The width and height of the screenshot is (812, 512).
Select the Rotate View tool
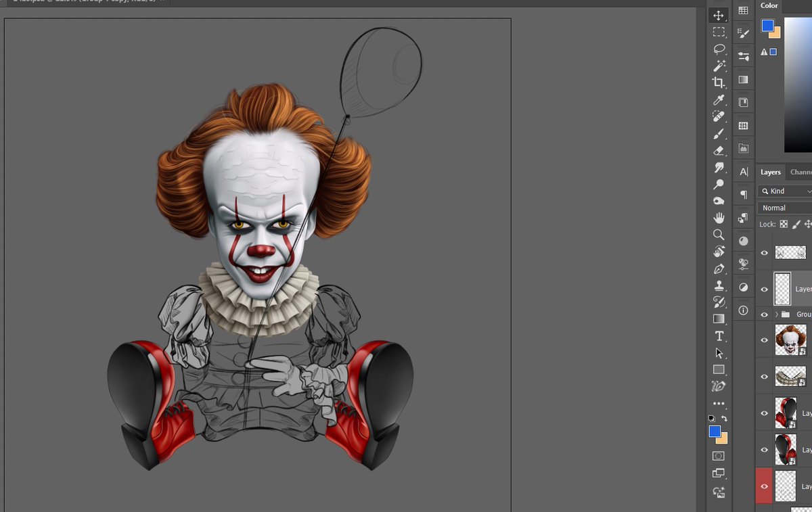point(719,252)
